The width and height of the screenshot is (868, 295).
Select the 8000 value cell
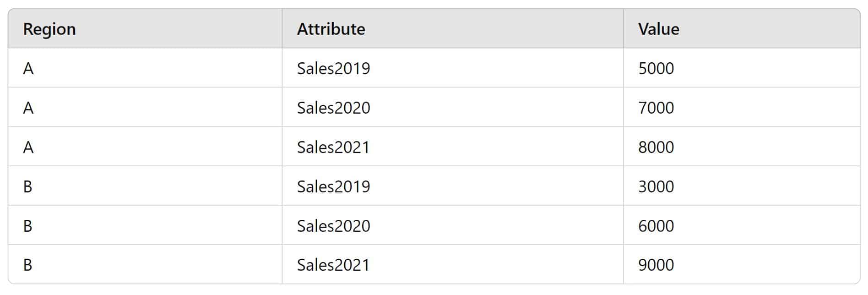pyautogui.click(x=742, y=147)
